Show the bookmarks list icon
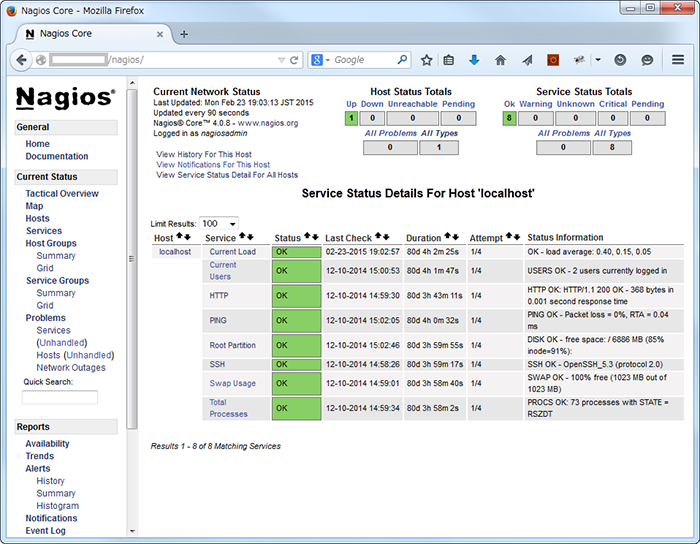The width and height of the screenshot is (700, 544). pos(449,60)
